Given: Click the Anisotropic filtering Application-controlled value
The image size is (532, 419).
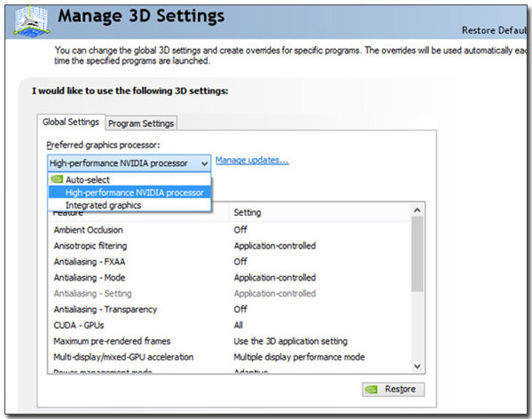Looking at the screenshot, I should tap(274, 246).
